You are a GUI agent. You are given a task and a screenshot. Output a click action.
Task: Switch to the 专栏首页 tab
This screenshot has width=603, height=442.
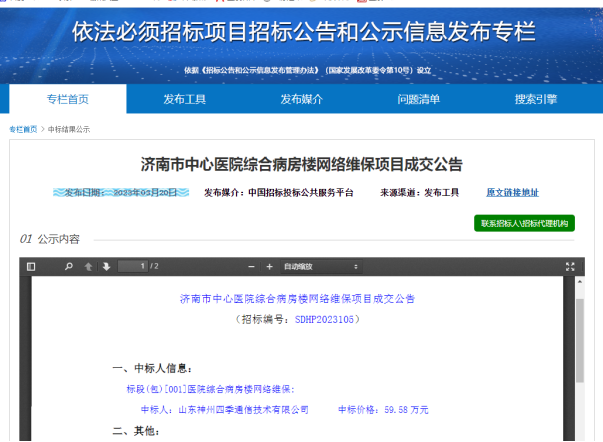pos(68,99)
